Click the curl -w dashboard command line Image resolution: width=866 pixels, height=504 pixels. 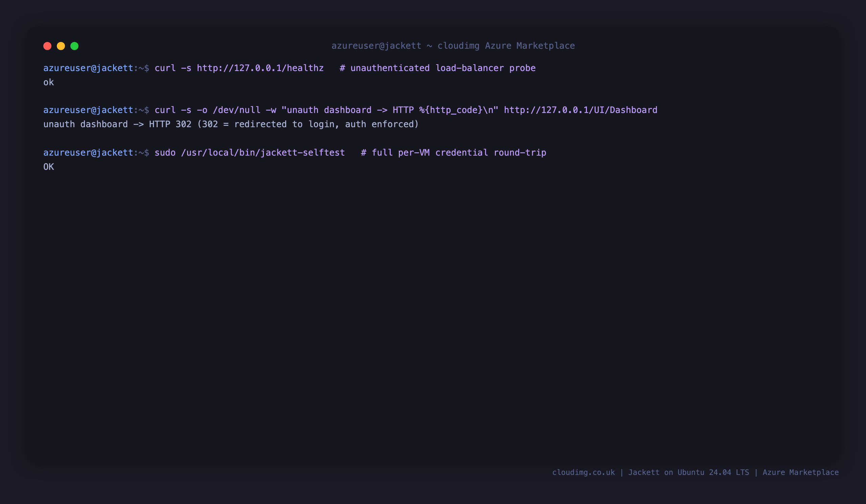click(x=406, y=110)
